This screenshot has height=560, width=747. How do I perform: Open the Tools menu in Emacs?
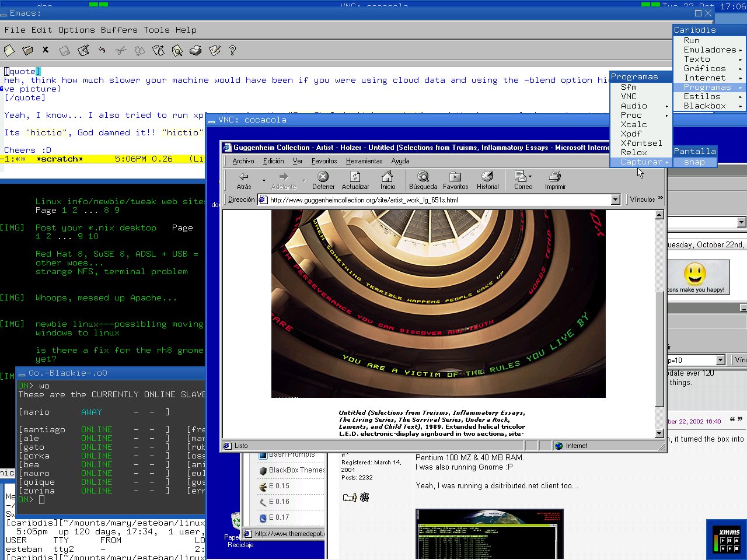pyautogui.click(x=156, y=30)
